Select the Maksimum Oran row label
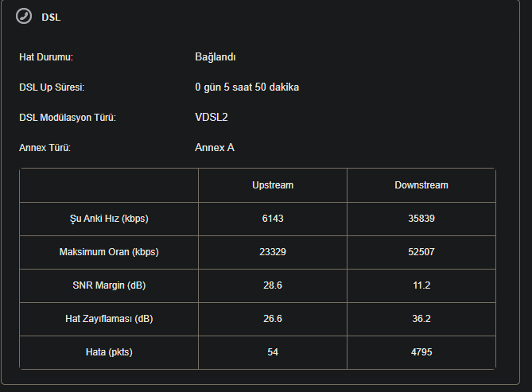Image resolution: width=532 pixels, height=392 pixels. [109, 252]
